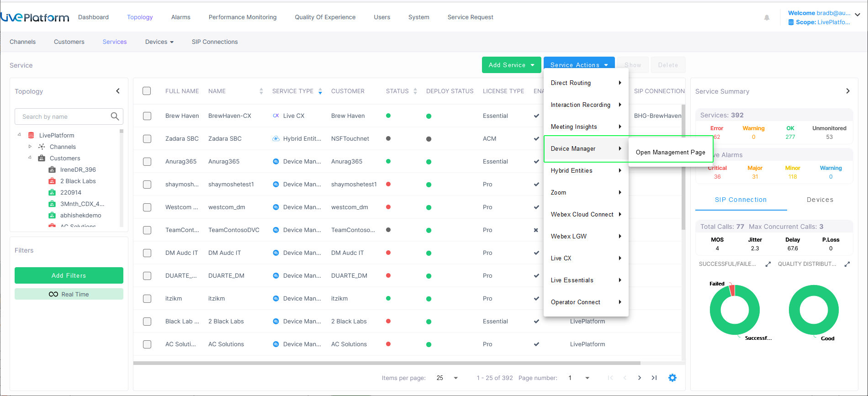Click the Device Manager icon in Anurag365 row
The height and width of the screenshot is (396, 868).
click(276, 161)
